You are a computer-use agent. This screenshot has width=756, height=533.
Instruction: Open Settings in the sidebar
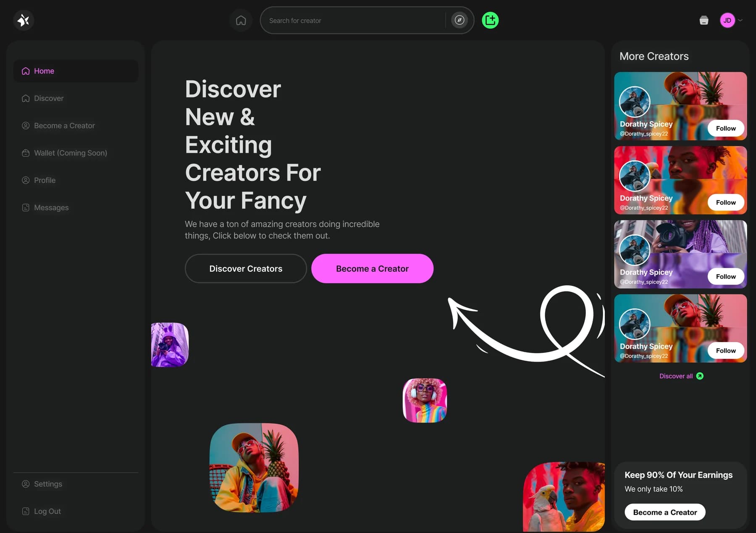(x=76, y=484)
